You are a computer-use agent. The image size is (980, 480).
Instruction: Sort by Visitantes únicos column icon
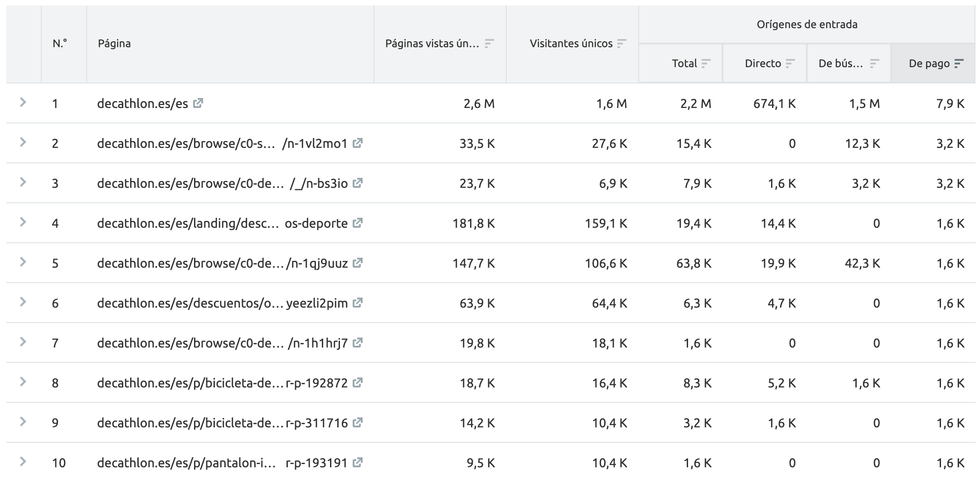point(621,44)
